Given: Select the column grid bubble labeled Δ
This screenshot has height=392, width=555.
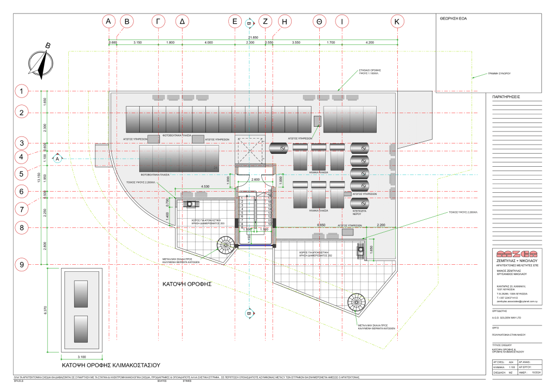Looking at the screenshot, I should coord(183,21).
